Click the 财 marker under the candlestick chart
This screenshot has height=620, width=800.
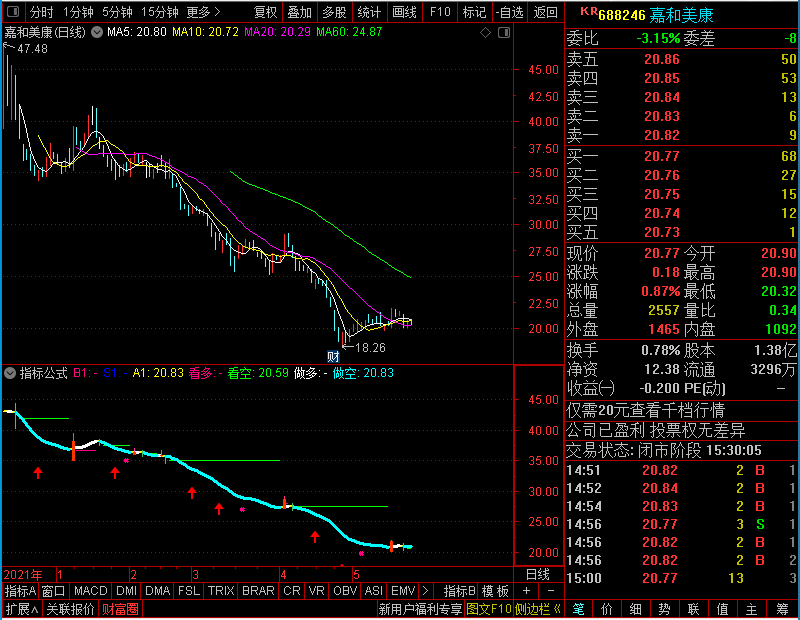pyautogui.click(x=333, y=357)
